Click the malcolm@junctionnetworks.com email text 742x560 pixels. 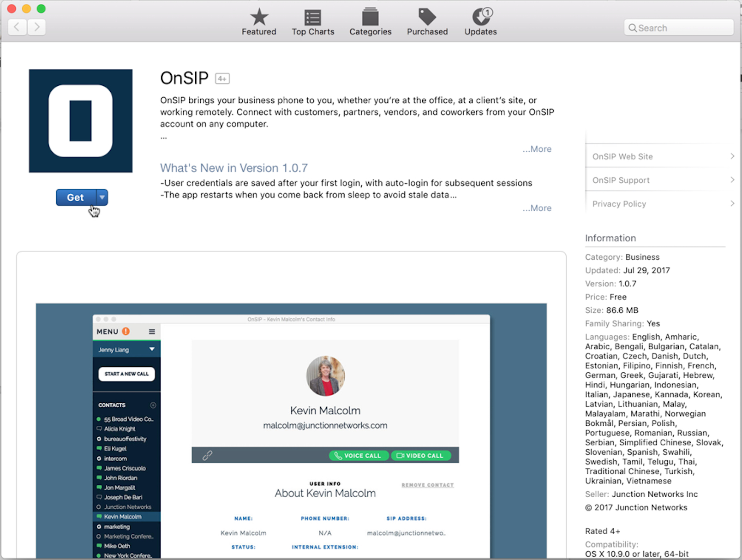click(325, 425)
